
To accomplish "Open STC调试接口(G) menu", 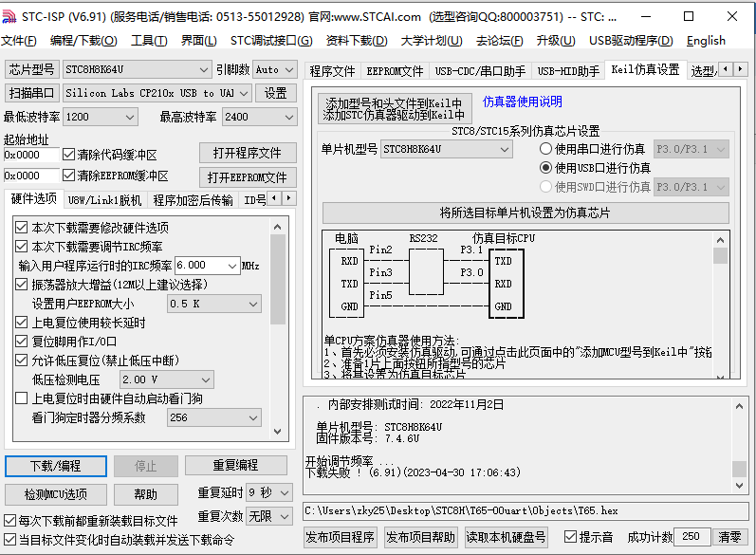I will pos(271,41).
